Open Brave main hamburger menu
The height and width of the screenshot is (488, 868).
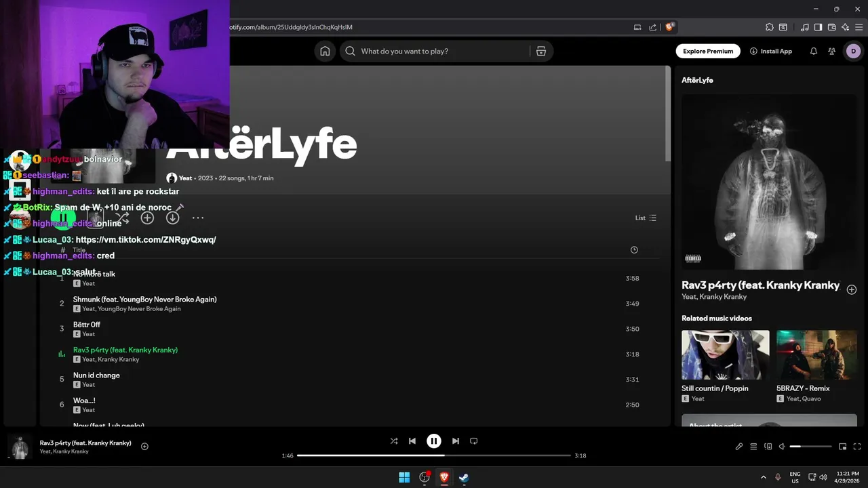tap(858, 27)
